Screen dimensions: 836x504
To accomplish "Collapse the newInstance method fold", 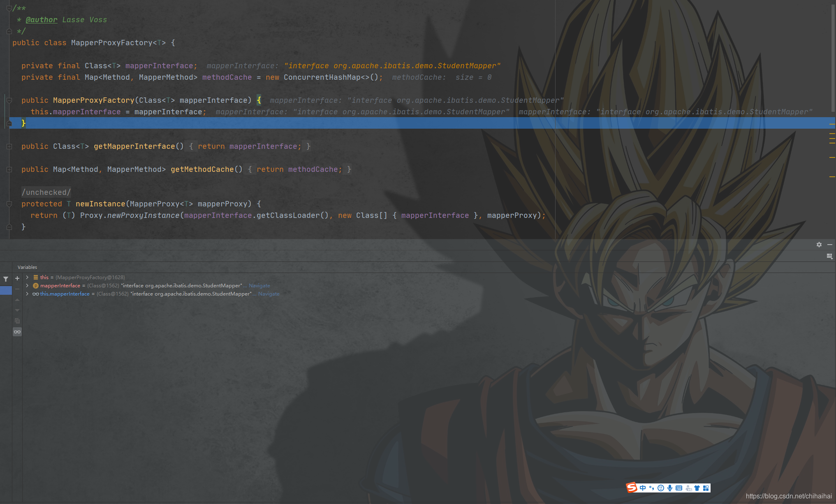I will click(x=9, y=204).
